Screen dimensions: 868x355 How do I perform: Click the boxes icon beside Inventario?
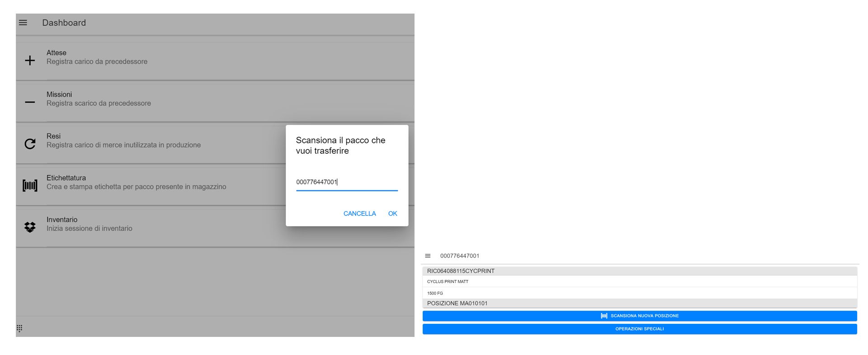click(30, 227)
